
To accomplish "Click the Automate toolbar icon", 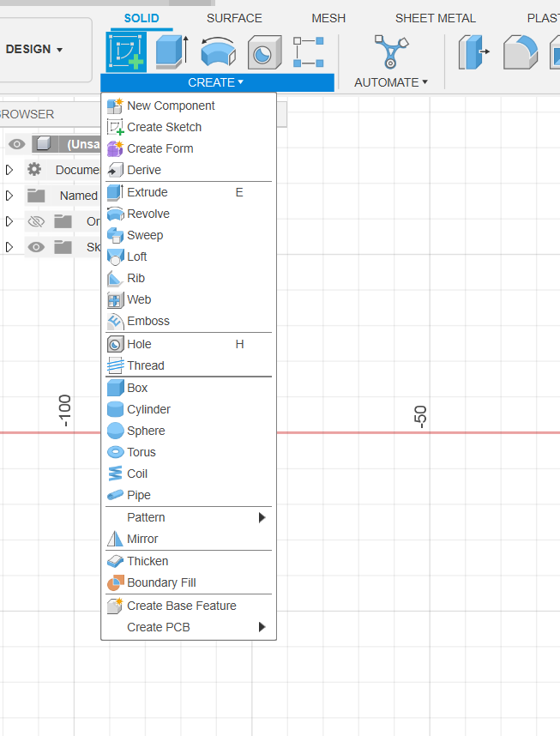I will 391,51.
